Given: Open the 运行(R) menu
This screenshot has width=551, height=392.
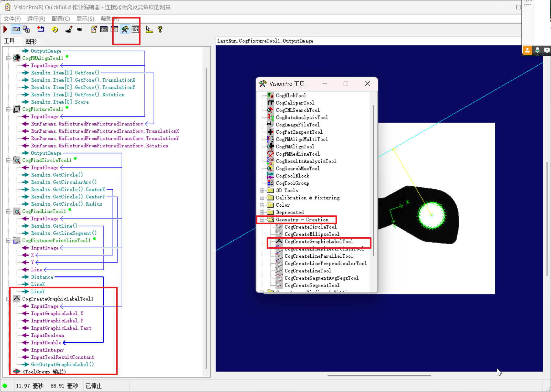Looking at the screenshot, I should (36, 19).
